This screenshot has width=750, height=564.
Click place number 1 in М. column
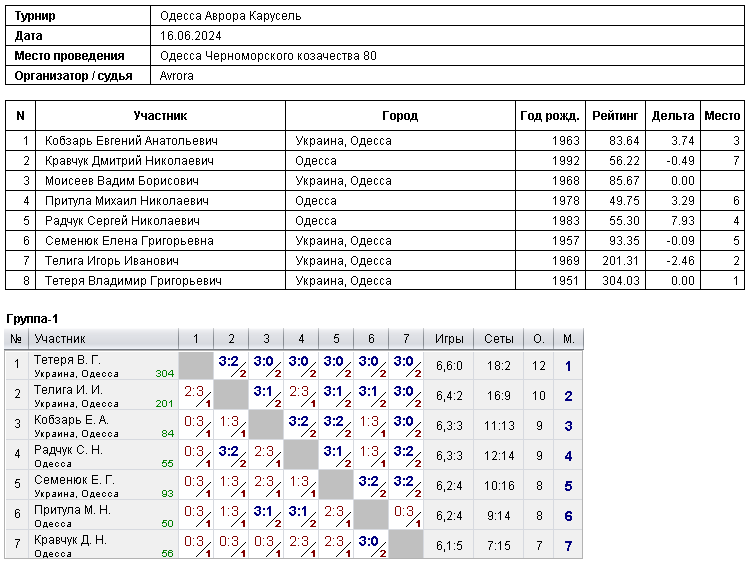(x=568, y=366)
